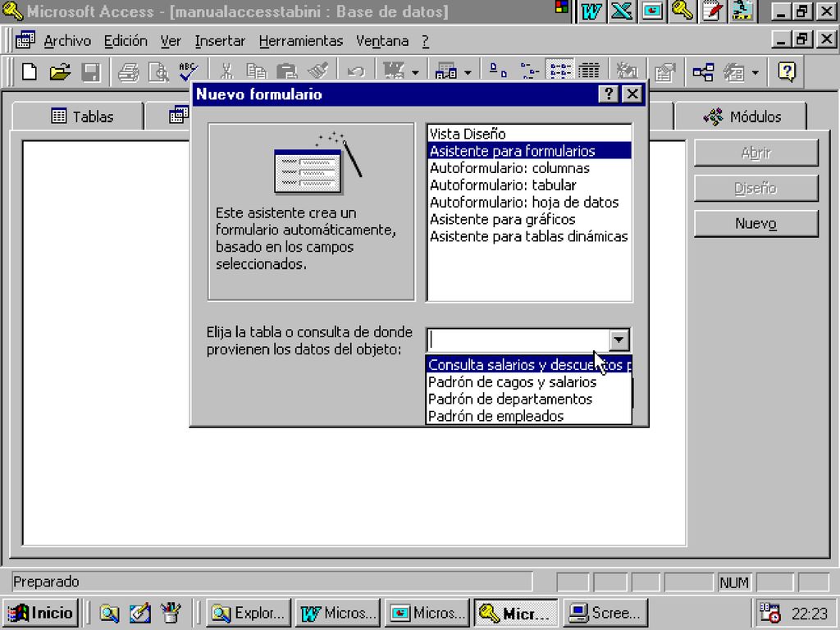Click the Nuevo button
The image size is (840, 630).
pos(756,223)
